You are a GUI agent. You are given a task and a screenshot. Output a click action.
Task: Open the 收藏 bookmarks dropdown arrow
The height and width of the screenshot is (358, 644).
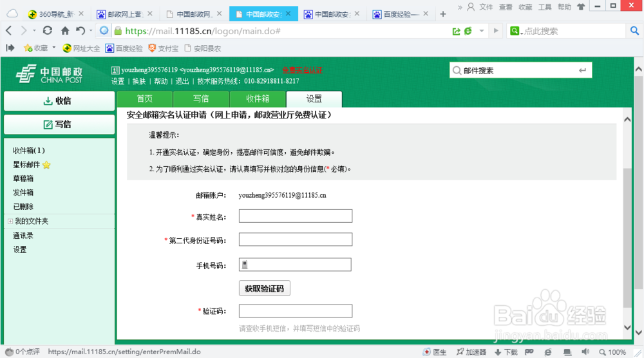click(x=54, y=48)
